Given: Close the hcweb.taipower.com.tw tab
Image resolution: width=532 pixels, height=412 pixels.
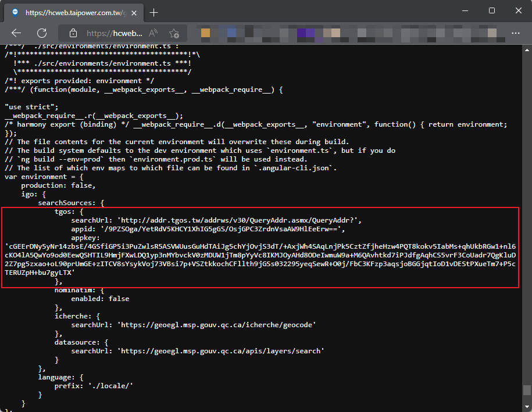Looking at the screenshot, I should click(134, 13).
